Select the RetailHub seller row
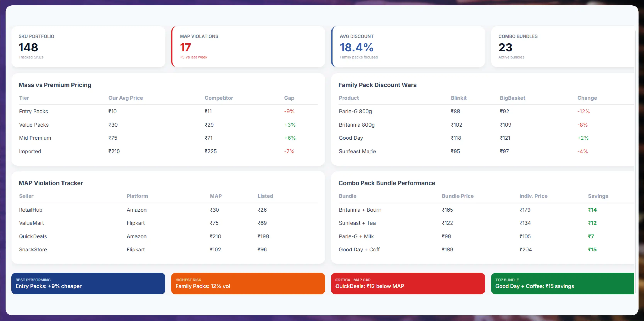The height and width of the screenshot is (321, 644). tap(168, 210)
